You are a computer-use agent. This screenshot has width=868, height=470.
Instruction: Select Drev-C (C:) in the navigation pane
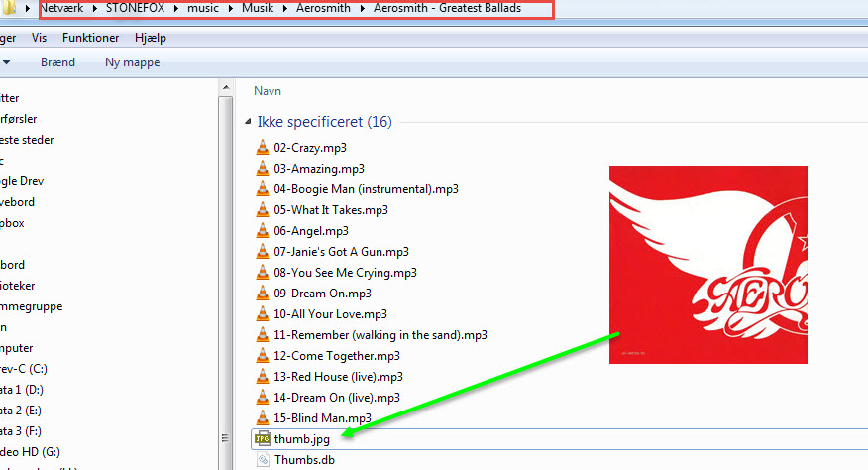(x=23, y=369)
